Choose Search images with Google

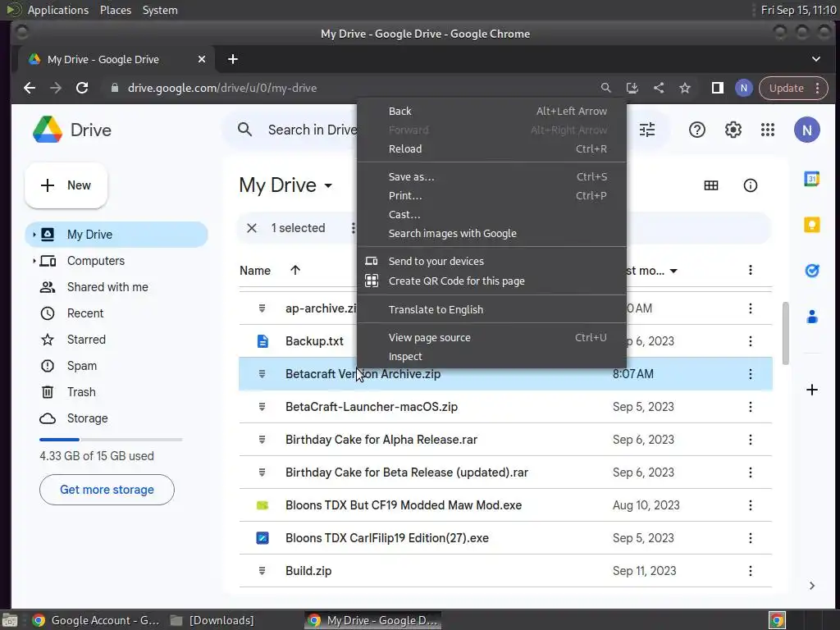click(492, 233)
